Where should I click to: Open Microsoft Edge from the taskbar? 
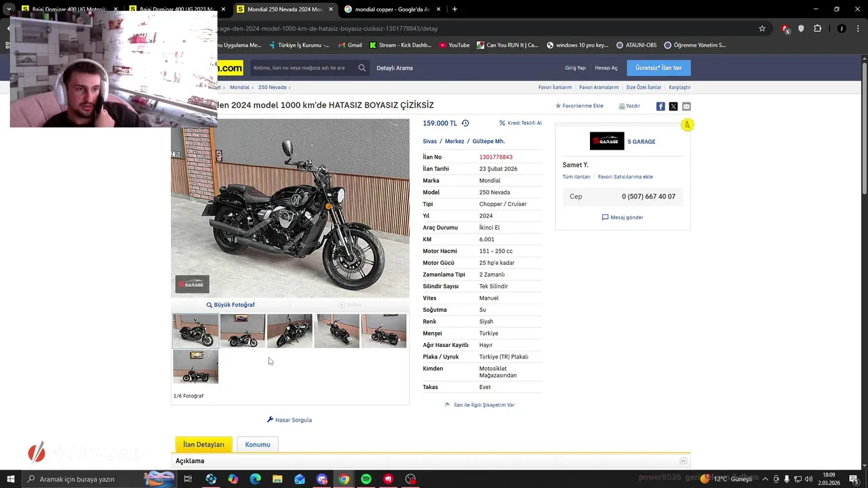coord(255,479)
